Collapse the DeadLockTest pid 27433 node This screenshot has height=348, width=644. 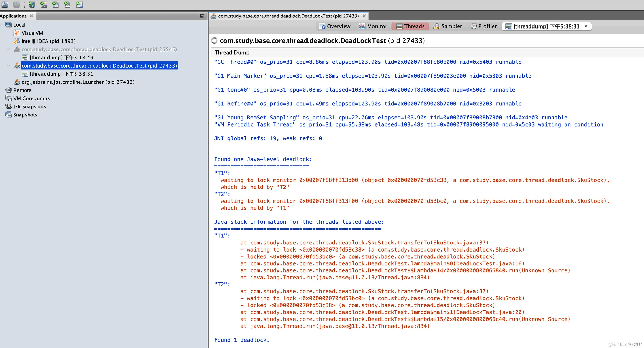(8, 66)
